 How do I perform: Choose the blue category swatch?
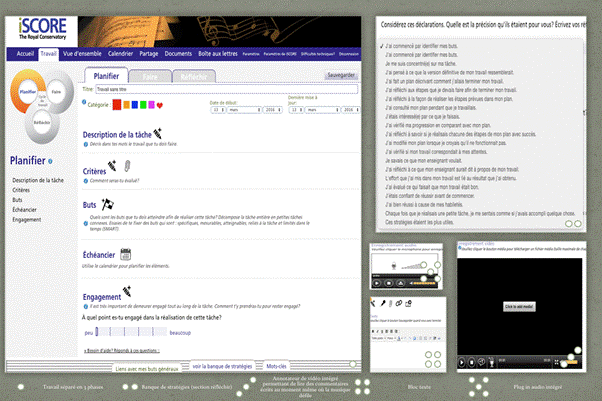click(x=135, y=104)
